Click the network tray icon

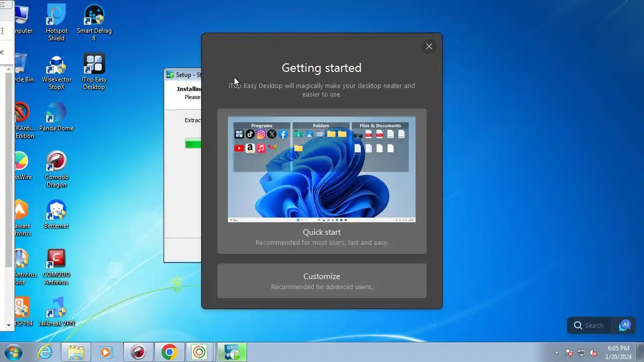(x=581, y=352)
